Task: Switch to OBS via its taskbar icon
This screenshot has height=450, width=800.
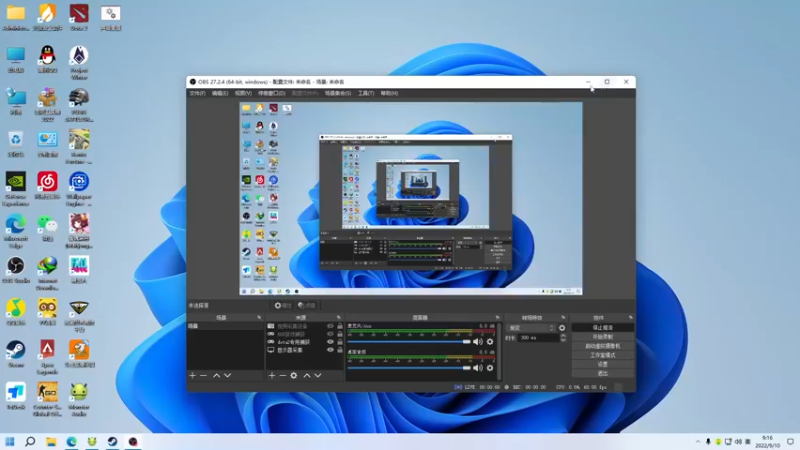Action: coord(133,441)
